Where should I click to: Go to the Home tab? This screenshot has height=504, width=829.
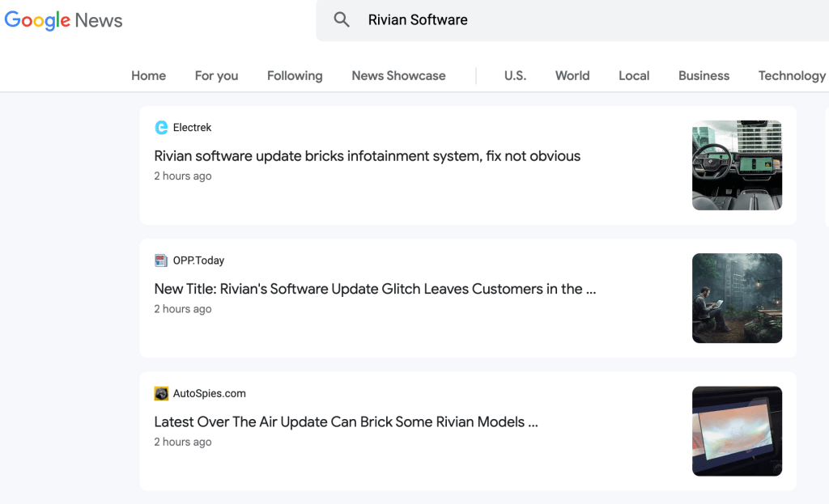tap(148, 75)
